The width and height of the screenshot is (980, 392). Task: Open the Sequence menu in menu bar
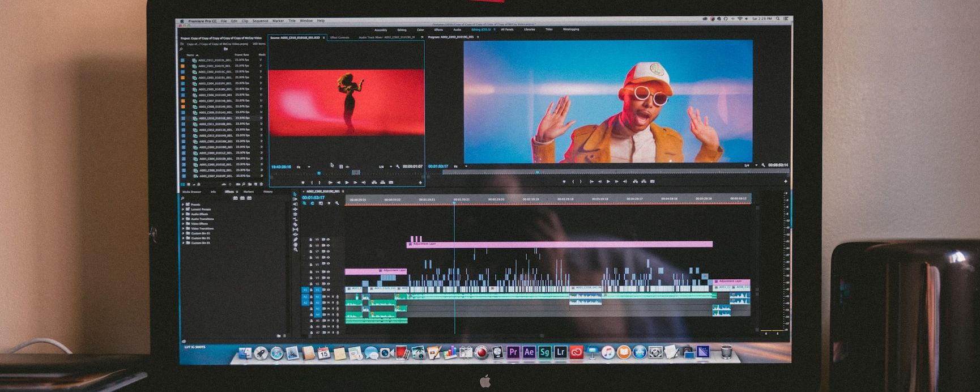260,21
